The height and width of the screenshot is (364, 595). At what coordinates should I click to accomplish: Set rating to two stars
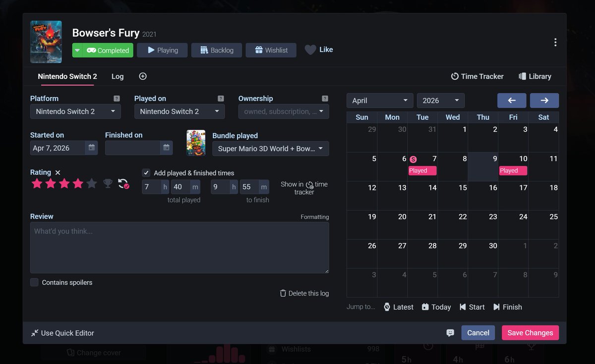51,184
